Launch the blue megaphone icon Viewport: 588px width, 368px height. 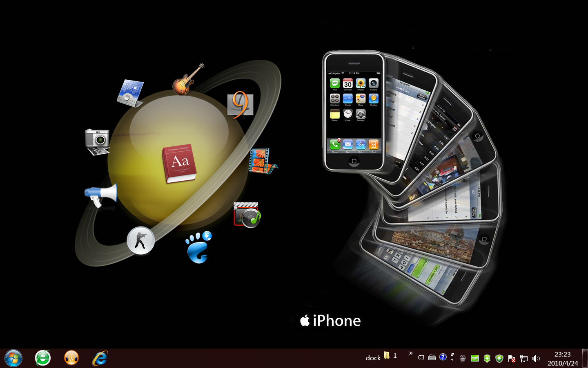click(x=101, y=195)
